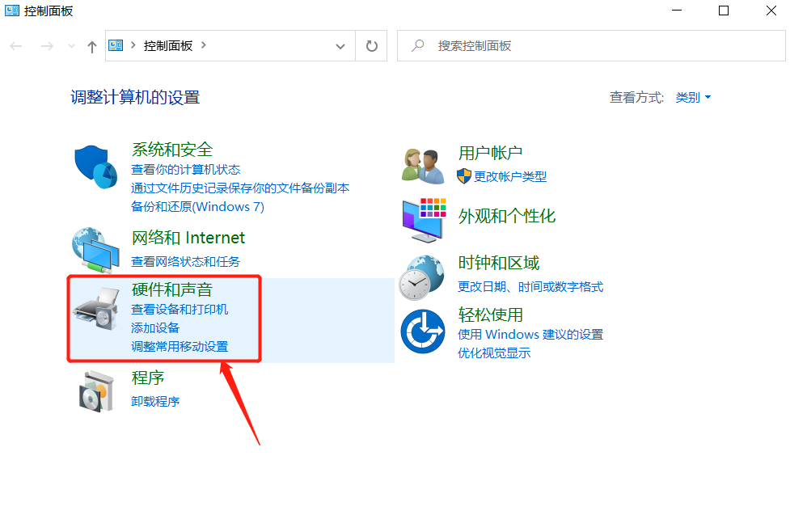Click the User Accounts (用户帐户) icon
790x532 pixels.
click(x=423, y=166)
